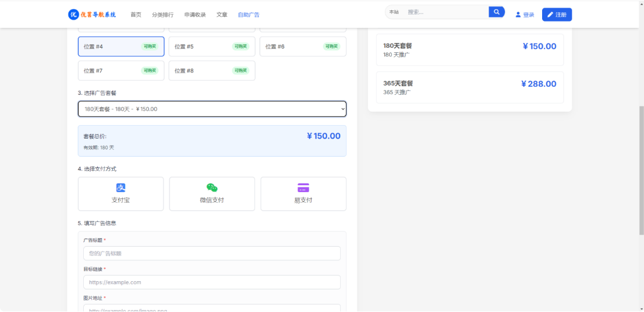
Task: Go to 首页 in navigation
Action: (136, 15)
